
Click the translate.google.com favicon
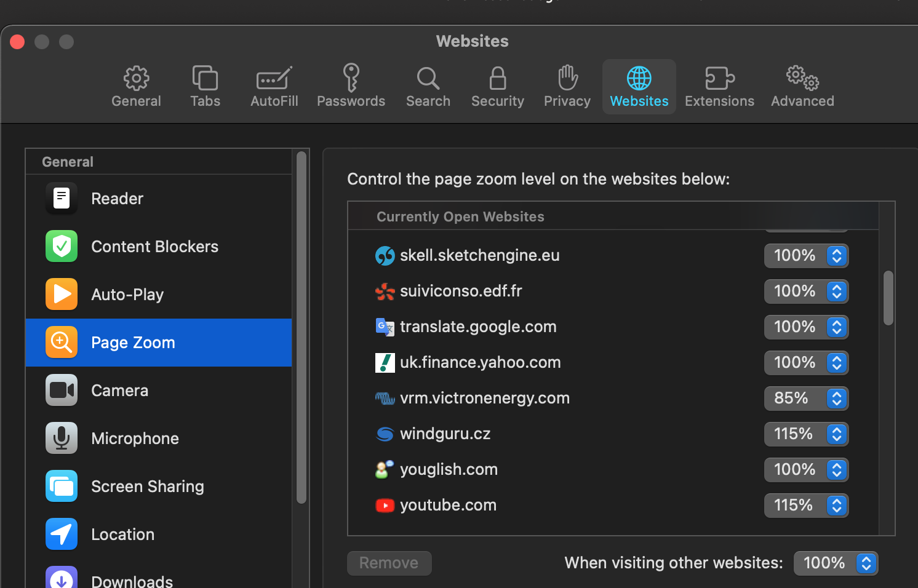[385, 327]
